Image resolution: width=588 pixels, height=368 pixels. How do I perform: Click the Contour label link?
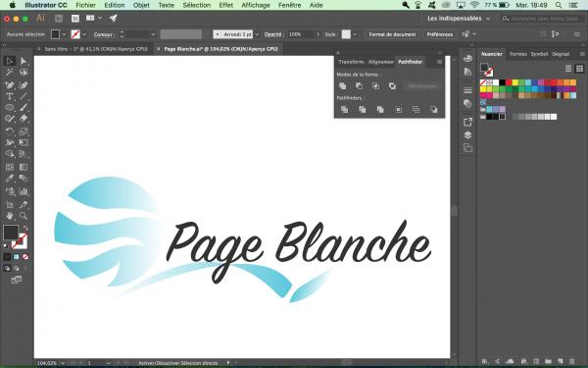103,34
